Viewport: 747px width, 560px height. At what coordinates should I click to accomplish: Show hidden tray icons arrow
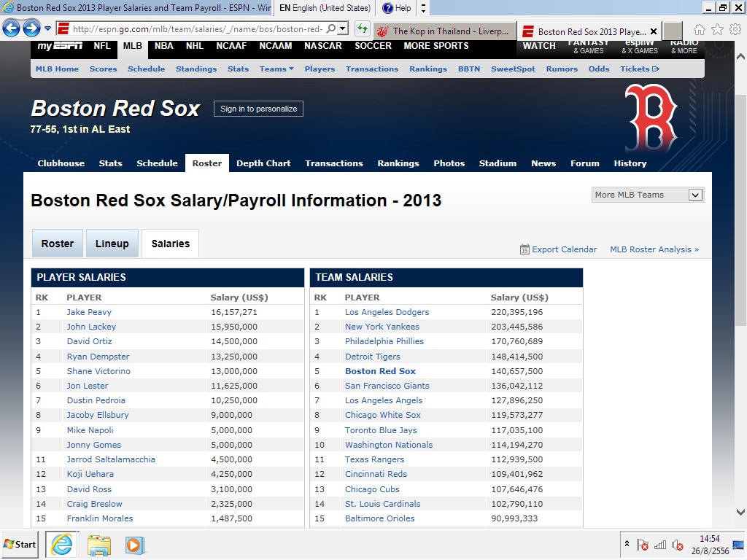tap(627, 544)
